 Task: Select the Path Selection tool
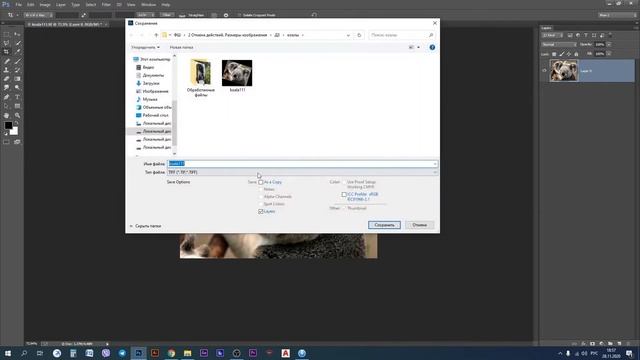click(x=6, y=106)
